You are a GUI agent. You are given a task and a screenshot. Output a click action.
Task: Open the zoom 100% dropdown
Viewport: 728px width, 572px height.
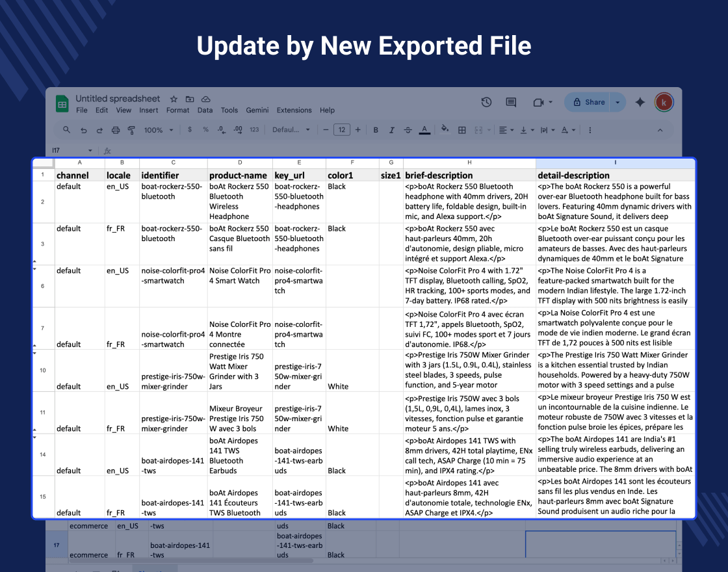point(159,131)
